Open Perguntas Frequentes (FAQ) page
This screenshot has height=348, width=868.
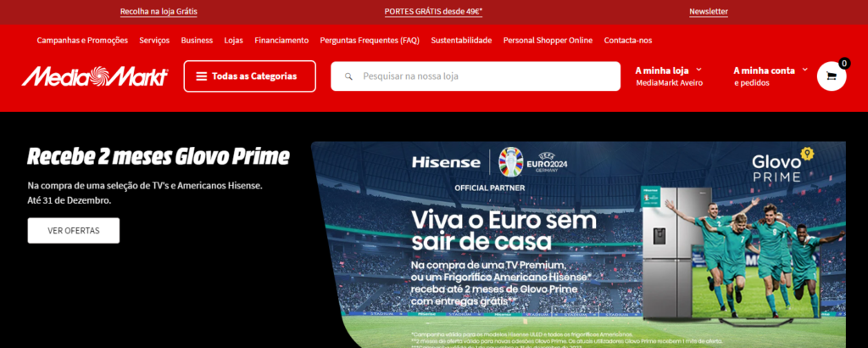click(x=370, y=41)
